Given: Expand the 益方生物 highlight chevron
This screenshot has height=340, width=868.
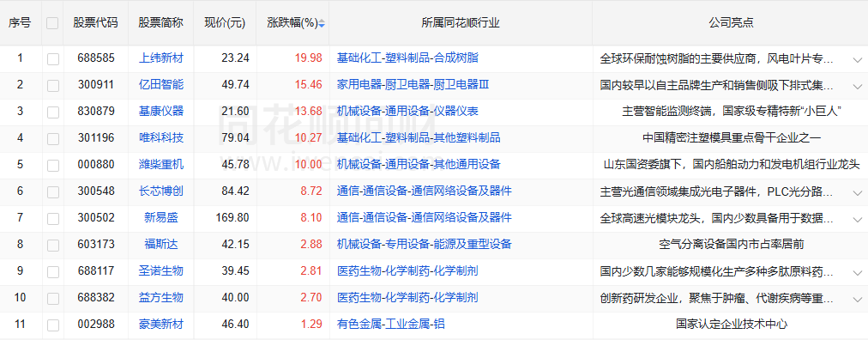Looking at the screenshot, I should tap(858, 299).
